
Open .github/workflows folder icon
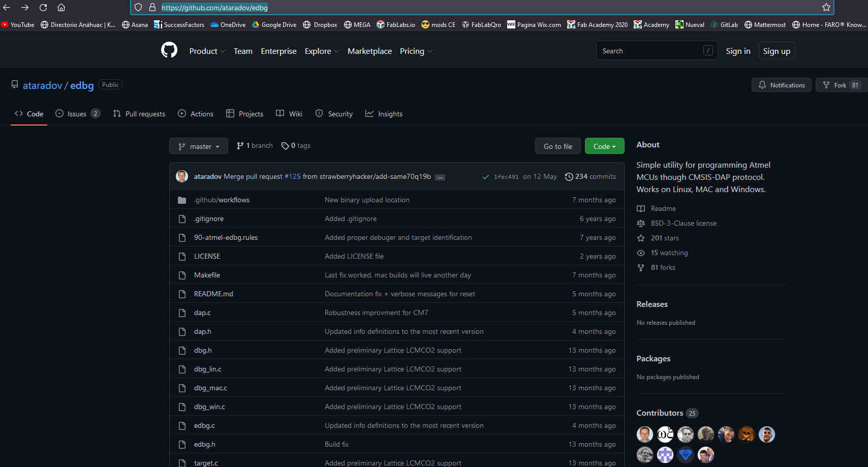tap(182, 200)
